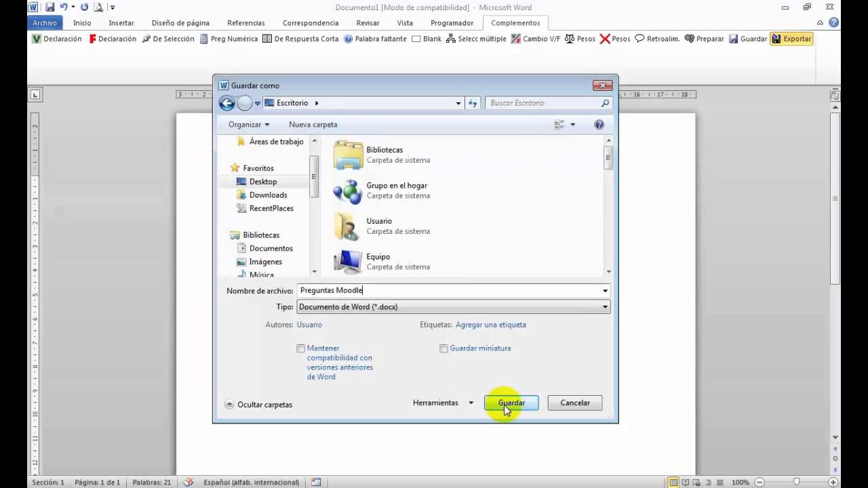
Task: Click Guardar in the Complementos toolbar
Action: coord(747,39)
